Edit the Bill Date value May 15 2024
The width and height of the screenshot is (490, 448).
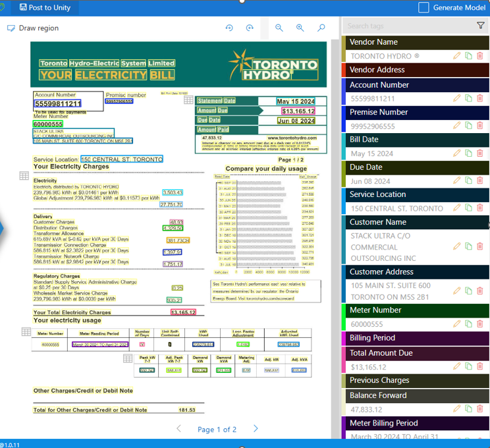[457, 154]
